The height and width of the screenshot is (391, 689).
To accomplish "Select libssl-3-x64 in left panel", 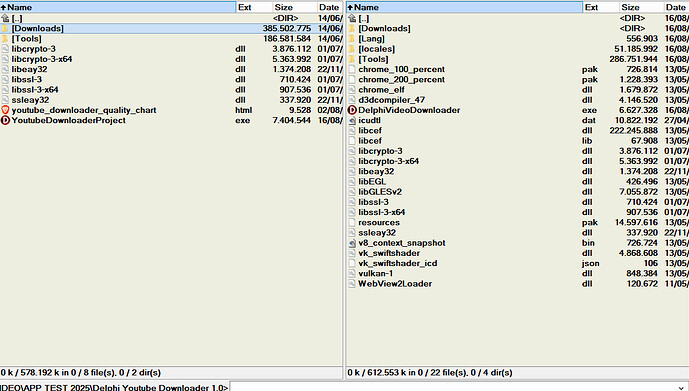I will [x=35, y=90].
